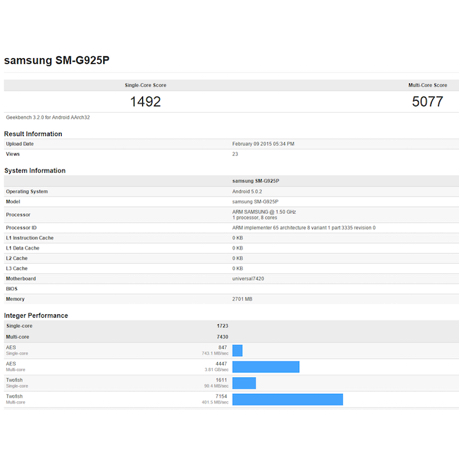Image resolution: width=460 pixels, height=450 pixels.
Task: Click the Result Information heading
Action: pos(33,134)
